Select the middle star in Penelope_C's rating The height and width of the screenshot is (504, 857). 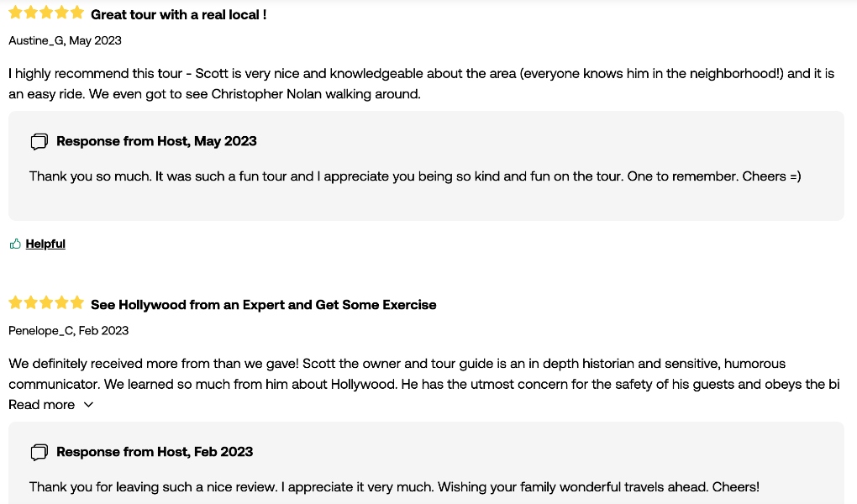[46, 302]
